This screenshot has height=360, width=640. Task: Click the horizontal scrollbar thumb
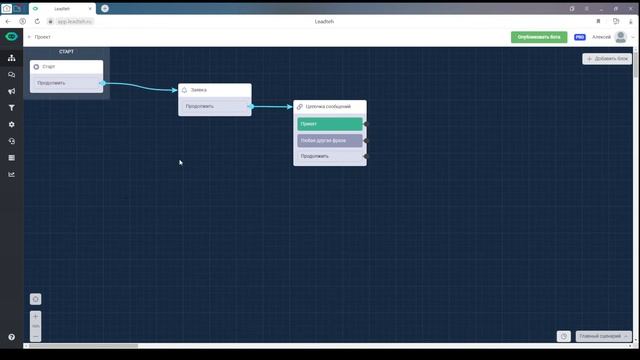click(83, 346)
